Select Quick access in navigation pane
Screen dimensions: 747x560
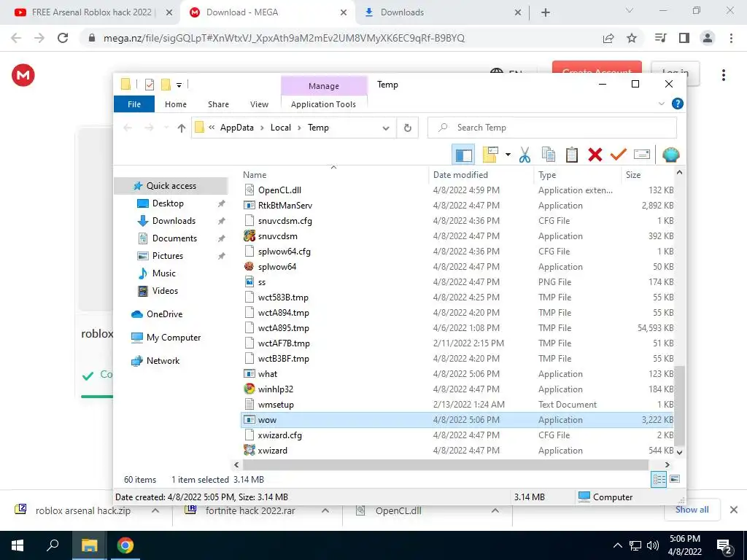pyautogui.click(x=171, y=186)
